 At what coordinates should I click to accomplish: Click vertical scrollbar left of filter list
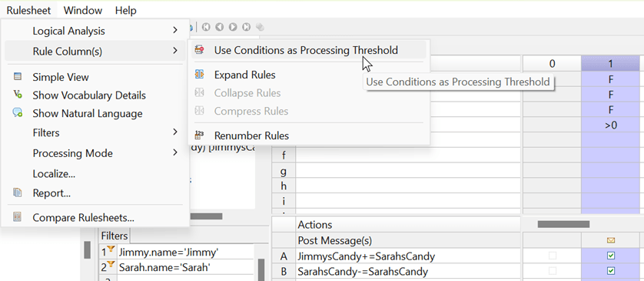(87, 249)
